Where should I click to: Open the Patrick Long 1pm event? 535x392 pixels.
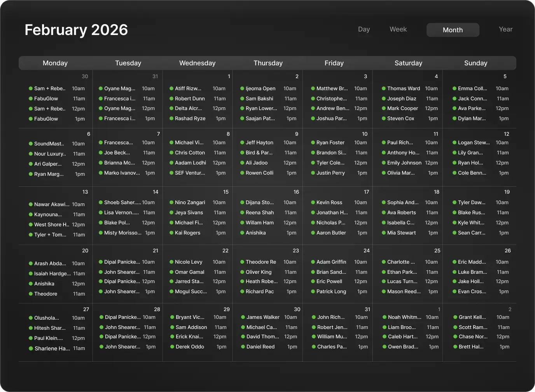click(339, 292)
